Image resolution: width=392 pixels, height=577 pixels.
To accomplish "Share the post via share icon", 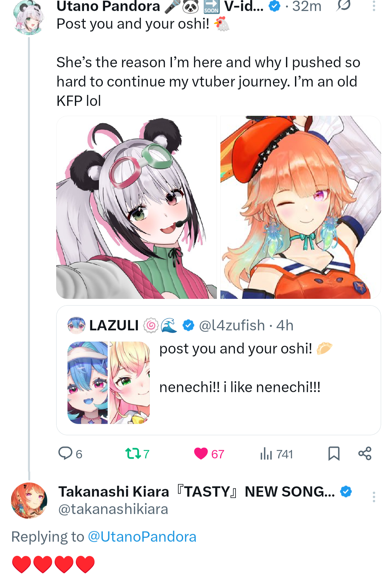I will click(x=365, y=453).
